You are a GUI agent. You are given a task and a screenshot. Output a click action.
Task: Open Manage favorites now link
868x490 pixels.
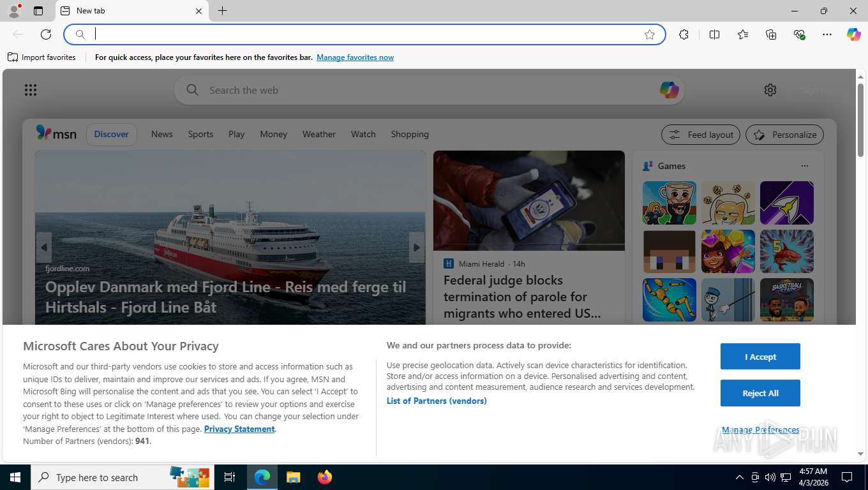pos(355,57)
